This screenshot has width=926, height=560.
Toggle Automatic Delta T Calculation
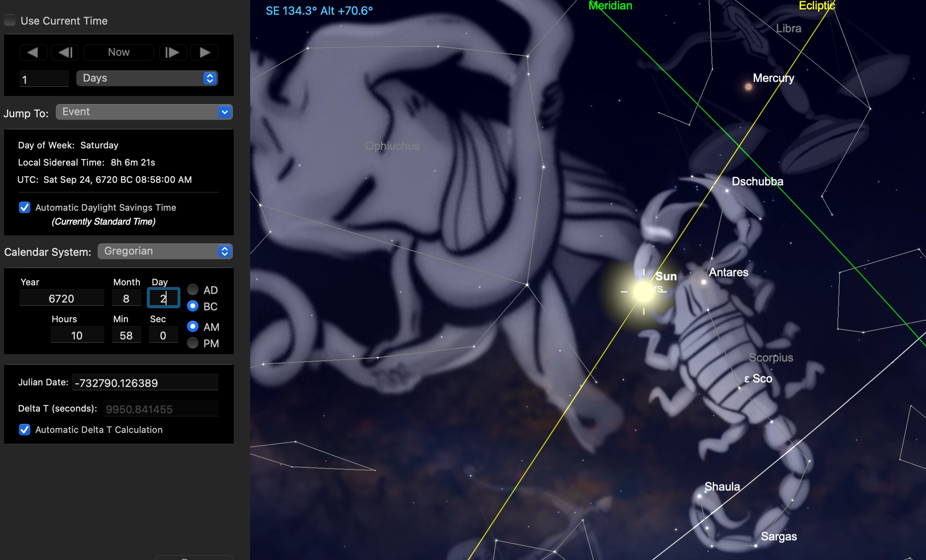click(x=25, y=430)
